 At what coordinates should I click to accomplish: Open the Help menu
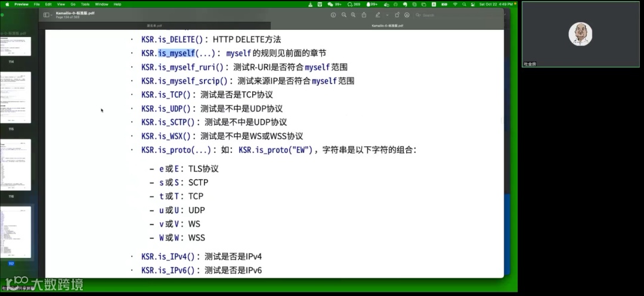click(x=117, y=4)
